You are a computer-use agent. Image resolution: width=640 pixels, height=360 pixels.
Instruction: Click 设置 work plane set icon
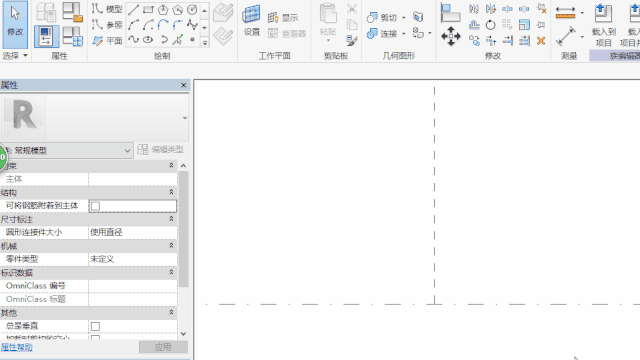pyautogui.click(x=251, y=20)
